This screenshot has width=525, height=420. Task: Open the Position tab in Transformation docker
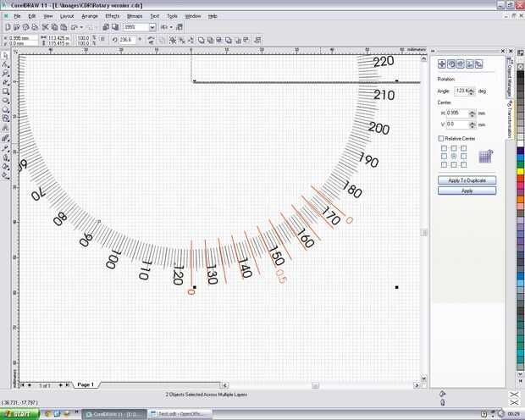[x=442, y=64]
